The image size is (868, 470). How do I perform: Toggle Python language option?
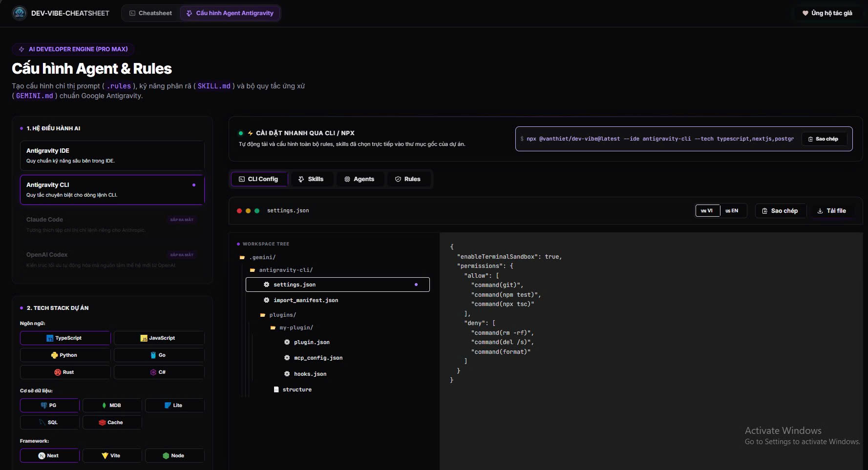click(65, 355)
